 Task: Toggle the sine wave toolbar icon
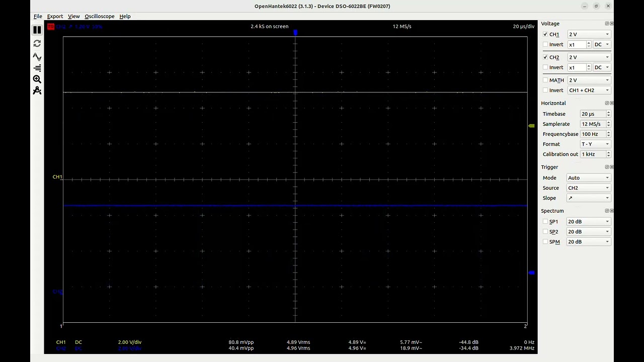(x=37, y=57)
